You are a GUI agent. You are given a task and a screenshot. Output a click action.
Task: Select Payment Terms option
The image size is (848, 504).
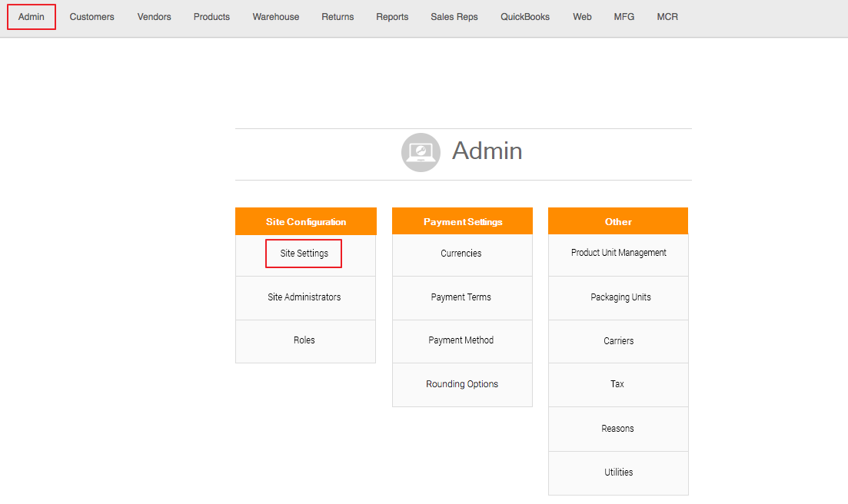pyautogui.click(x=461, y=297)
